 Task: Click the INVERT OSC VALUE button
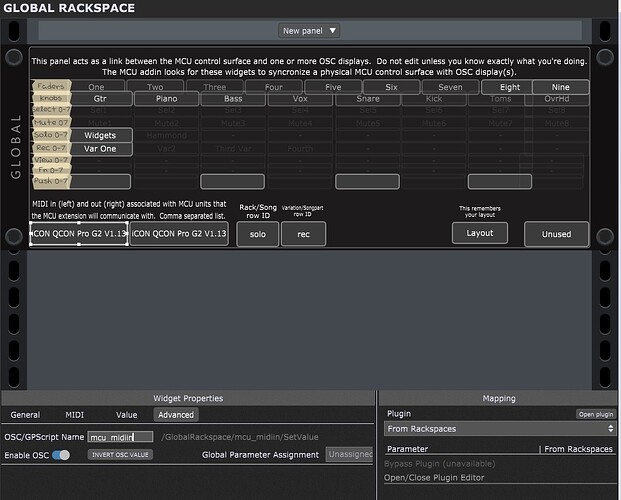pos(120,455)
